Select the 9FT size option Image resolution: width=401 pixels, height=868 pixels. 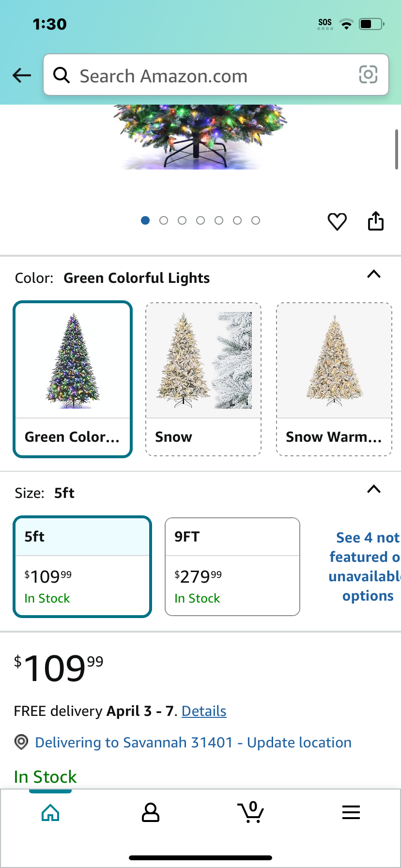point(232,567)
